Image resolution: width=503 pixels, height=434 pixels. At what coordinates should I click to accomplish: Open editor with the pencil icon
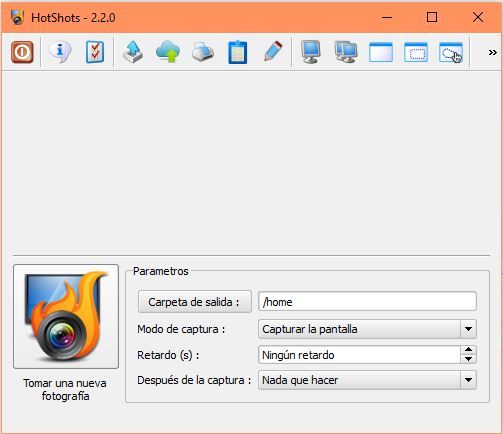(x=273, y=51)
